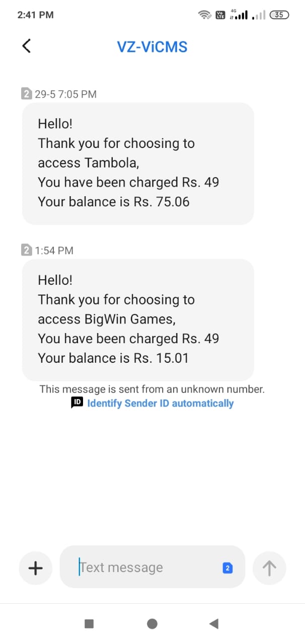Go home using the circle navigation button

click(152, 624)
